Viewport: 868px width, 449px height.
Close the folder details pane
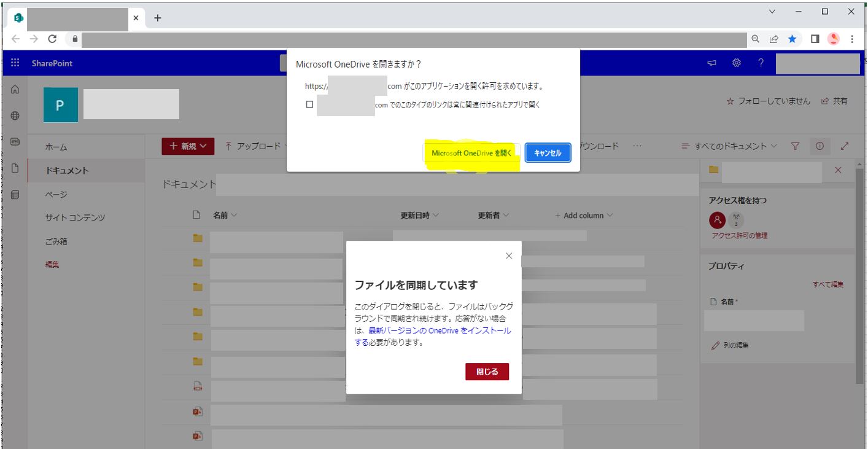click(x=839, y=170)
